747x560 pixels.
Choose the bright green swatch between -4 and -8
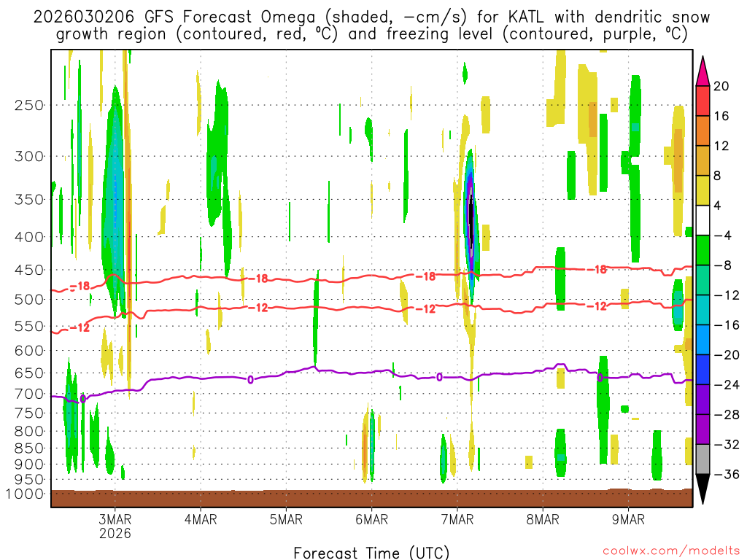[x=703, y=250]
